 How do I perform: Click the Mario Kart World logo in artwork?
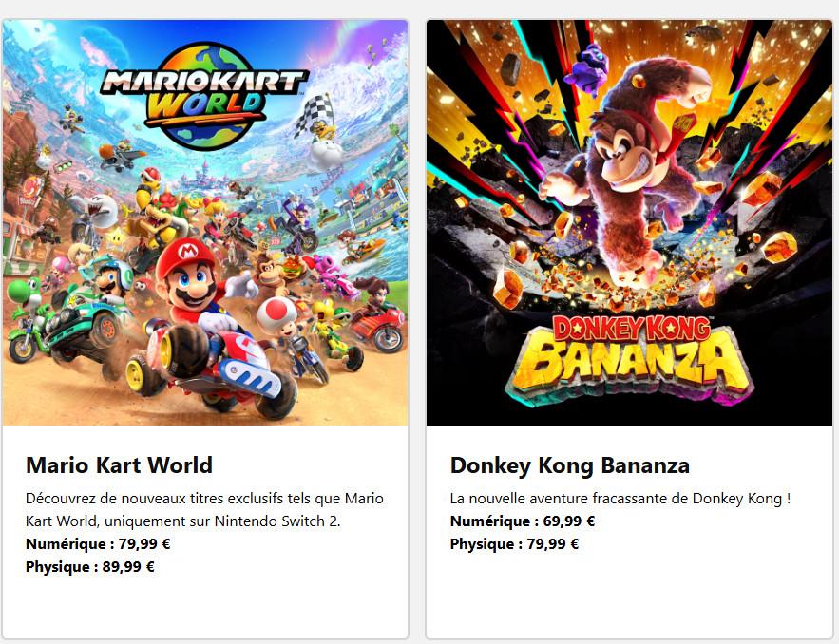click(203, 93)
